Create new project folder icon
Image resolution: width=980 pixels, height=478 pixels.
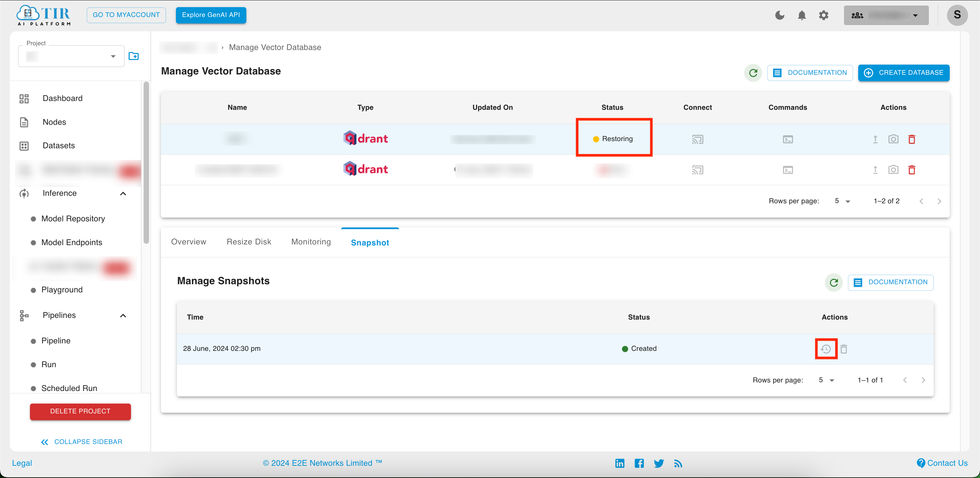(x=133, y=56)
